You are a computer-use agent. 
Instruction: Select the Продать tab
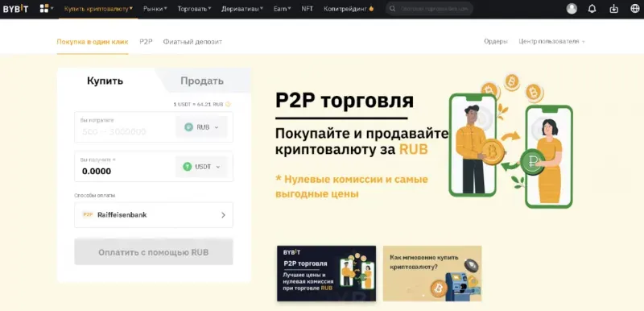click(x=202, y=81)
